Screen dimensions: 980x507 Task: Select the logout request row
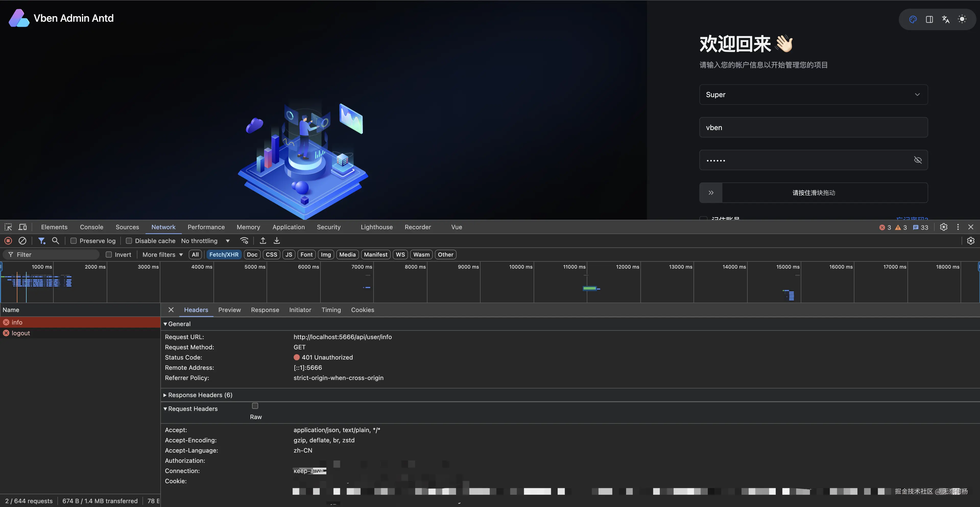(20, 333)
